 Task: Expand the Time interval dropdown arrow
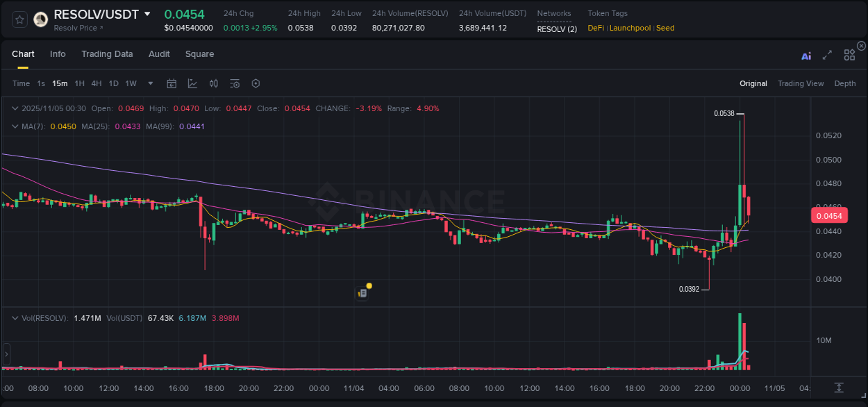coord(150,83)
